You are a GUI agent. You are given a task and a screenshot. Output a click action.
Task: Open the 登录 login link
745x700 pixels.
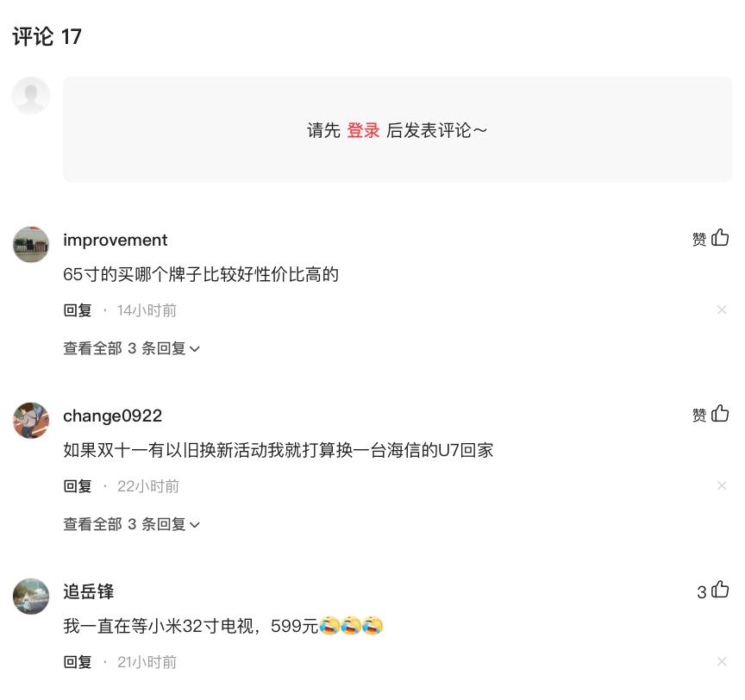click(364, 130)
